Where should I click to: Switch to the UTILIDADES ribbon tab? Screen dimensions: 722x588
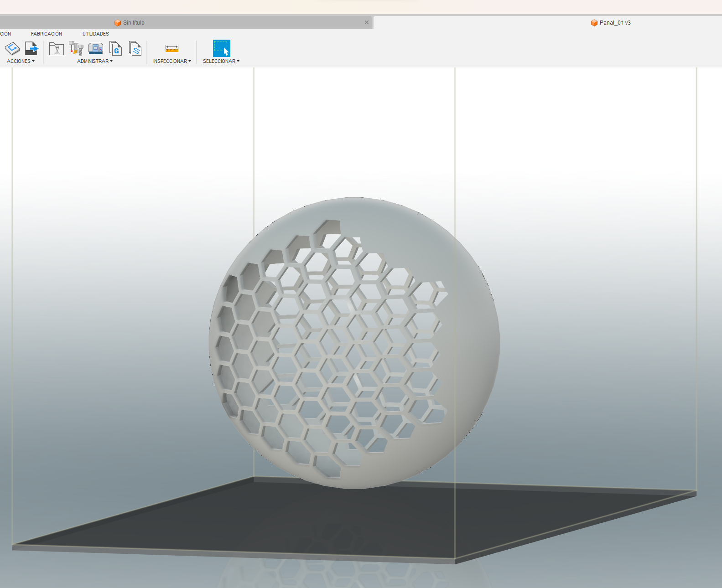pyautogui.click(x=96, y=34)
